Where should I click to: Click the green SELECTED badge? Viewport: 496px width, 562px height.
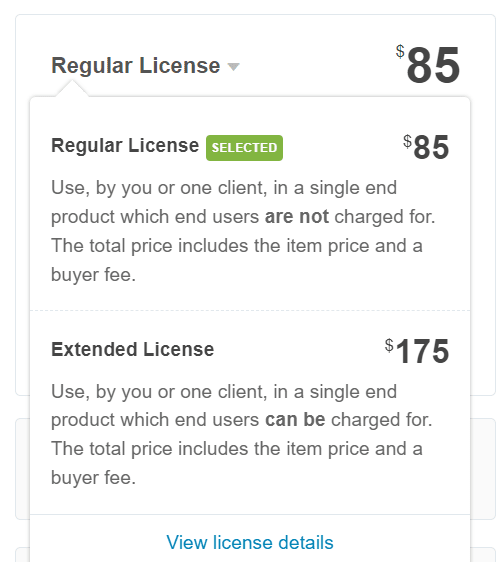click(244, 148)
